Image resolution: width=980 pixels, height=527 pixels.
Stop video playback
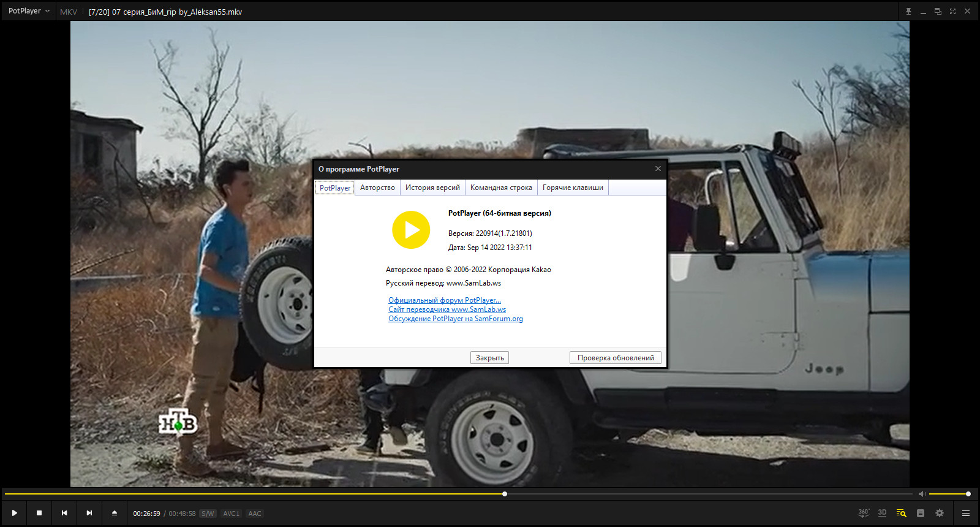click(x=39, y=513)
